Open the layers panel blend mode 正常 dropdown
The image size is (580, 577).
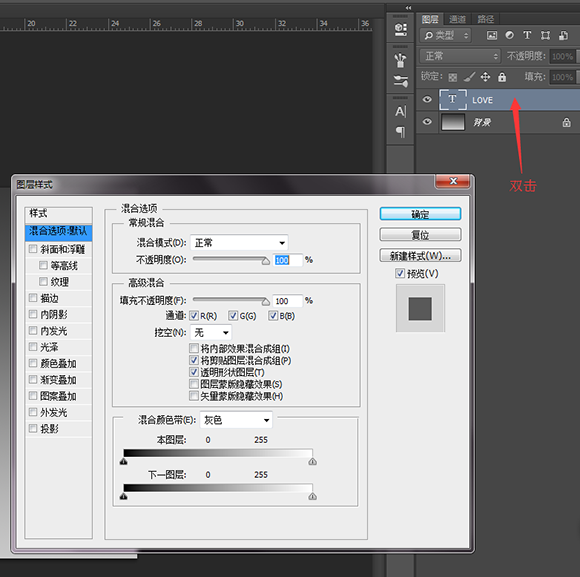point(460,56)
